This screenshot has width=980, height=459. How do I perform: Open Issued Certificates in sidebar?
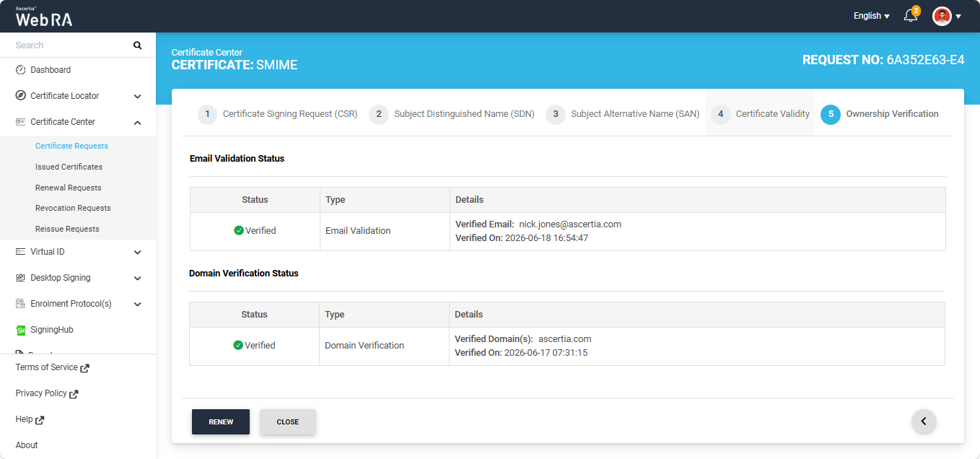tap(69, 167)
